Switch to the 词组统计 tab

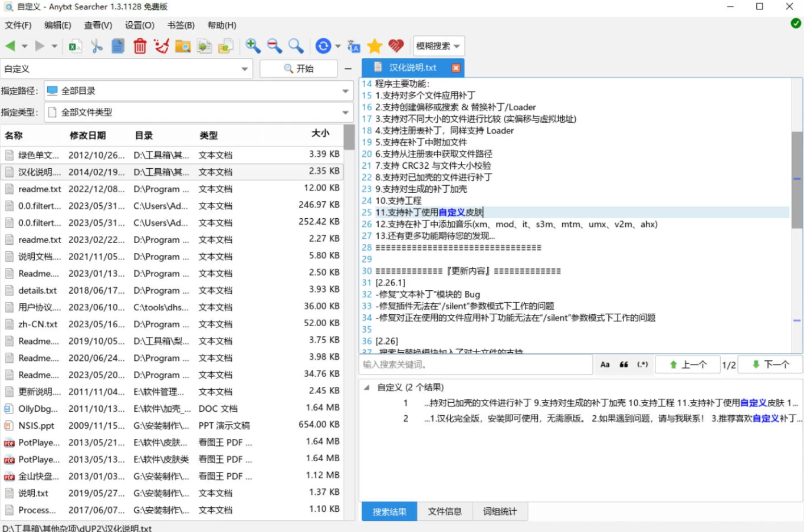[500, 511]
